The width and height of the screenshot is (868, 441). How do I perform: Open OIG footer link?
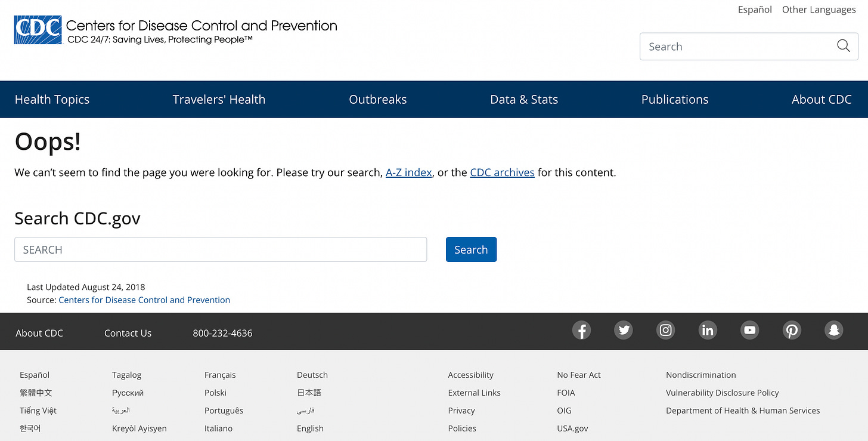[x=564, y=411]
